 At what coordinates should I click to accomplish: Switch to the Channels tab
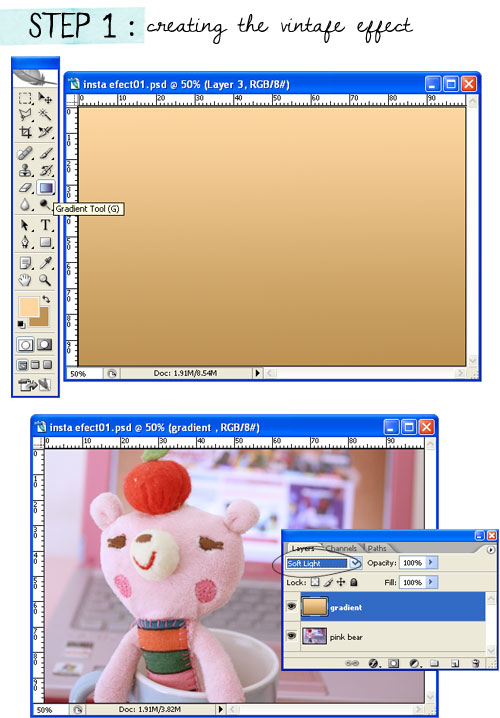tap(341, 548)
